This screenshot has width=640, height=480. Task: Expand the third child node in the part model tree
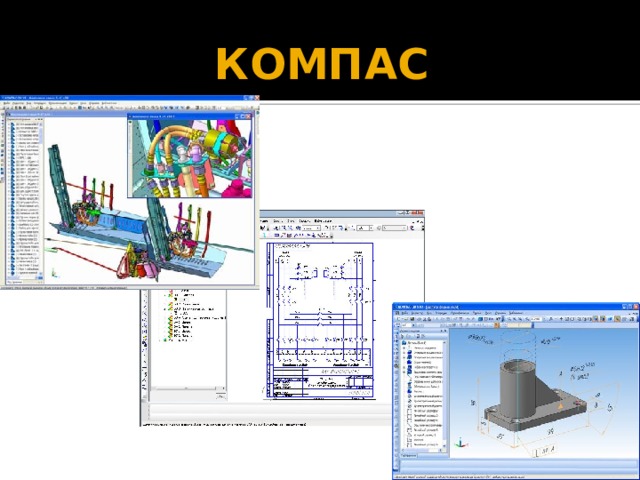[x=404, y=358]
